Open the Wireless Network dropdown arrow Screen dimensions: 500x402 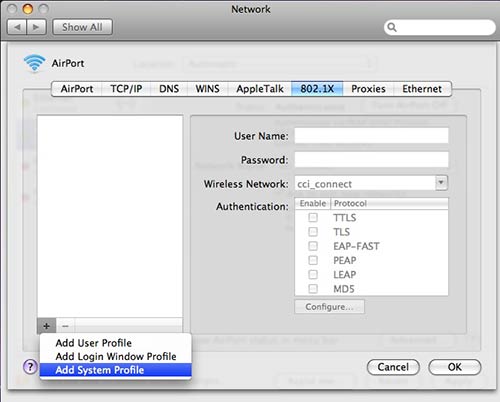click(x=441, y=183)
